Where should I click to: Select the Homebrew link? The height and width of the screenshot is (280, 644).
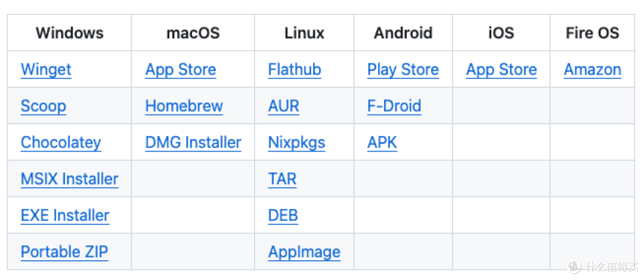coord(184,106)
